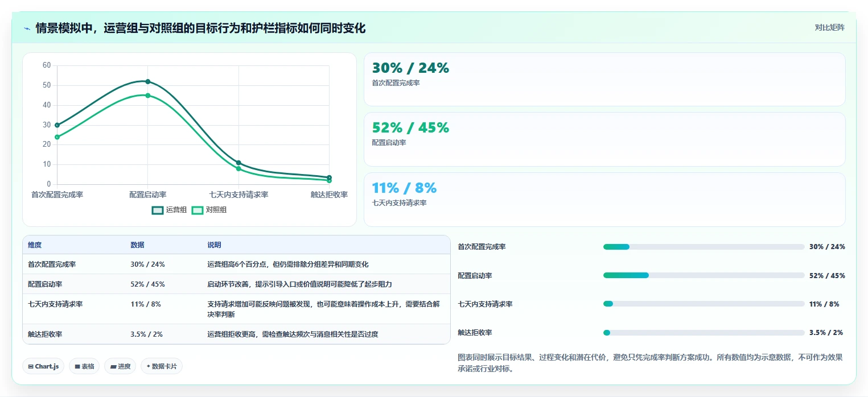The height and width of the screenshot is (397, 868).
Task: Open the 11% / 8% data card
Action: click(604, 200)
